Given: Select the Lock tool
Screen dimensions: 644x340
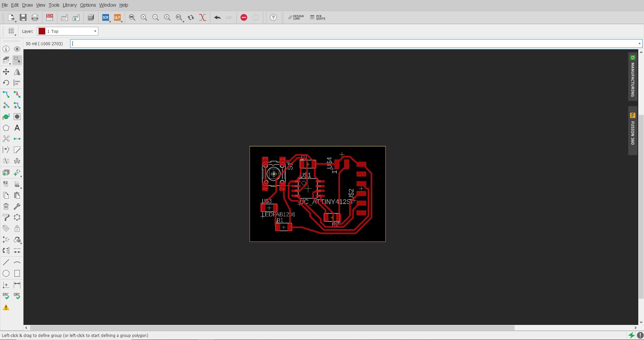Looking at the screenshot, I should point(17,228).
